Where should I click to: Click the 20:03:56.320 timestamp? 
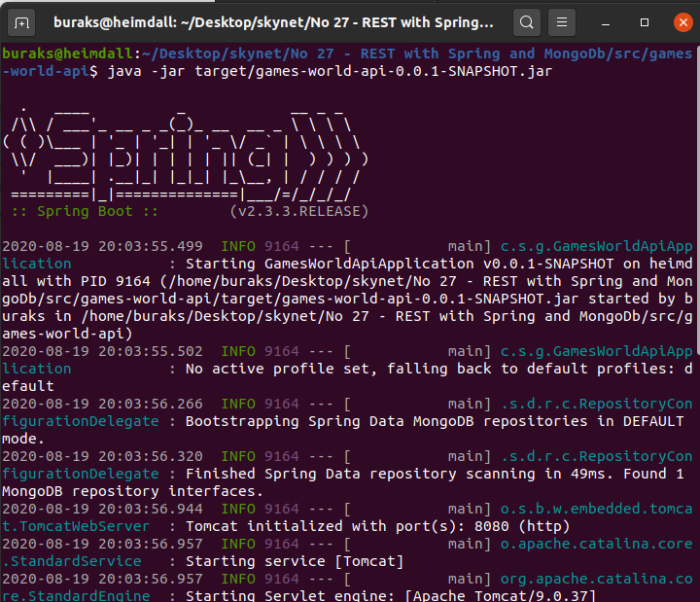(151, 456)
